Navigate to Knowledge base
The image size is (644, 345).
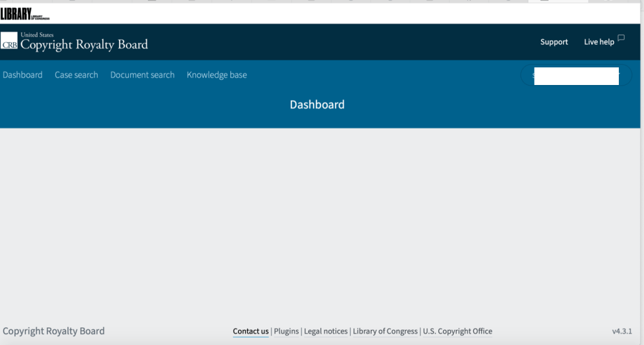click(217, 75)
